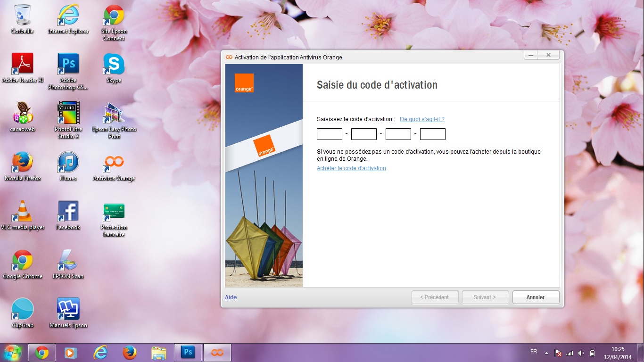Switch to Photoshop in the taskbar
The width and height of the screenshot is (644, 362).
[188, 352]
